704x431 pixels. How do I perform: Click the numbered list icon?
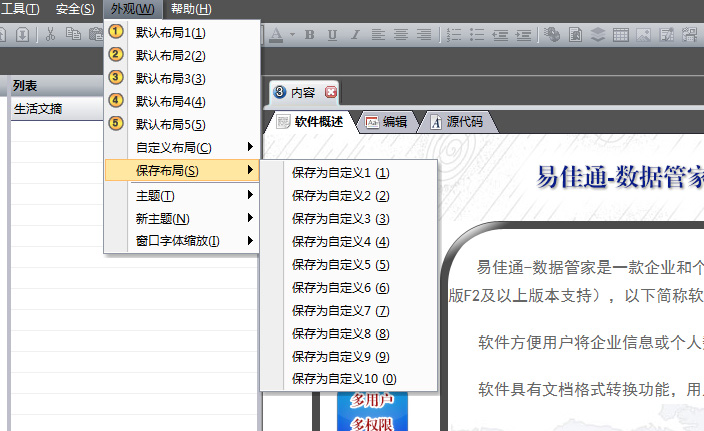click(x=453, y=35)
